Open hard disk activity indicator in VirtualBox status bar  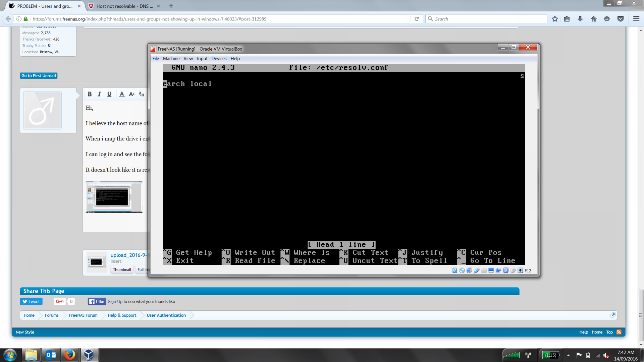point(454,270)
